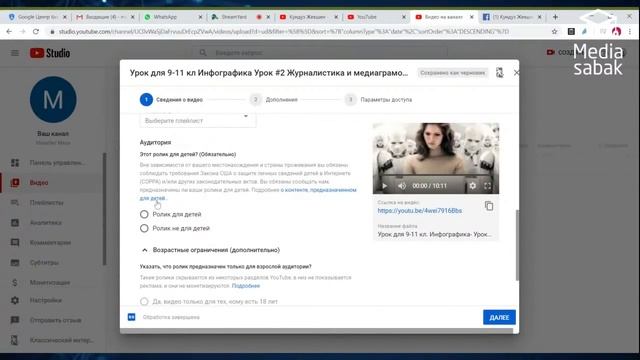Click the YouTube Studio logo
The image size is (640, 360).
click(50, 53)
